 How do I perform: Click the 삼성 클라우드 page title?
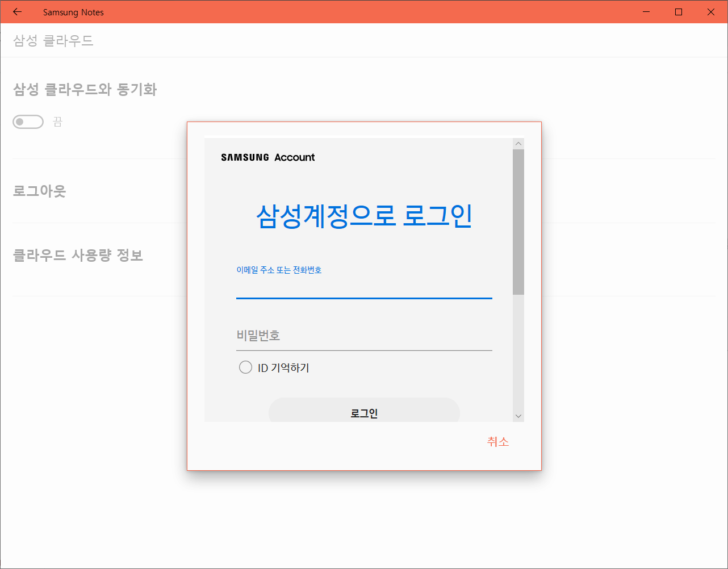coord(53,41)
